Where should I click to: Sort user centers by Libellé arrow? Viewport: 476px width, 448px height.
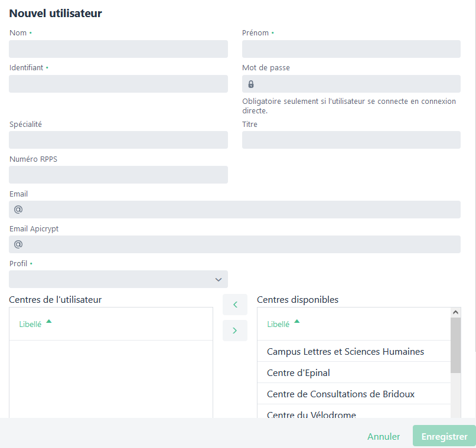49,322
